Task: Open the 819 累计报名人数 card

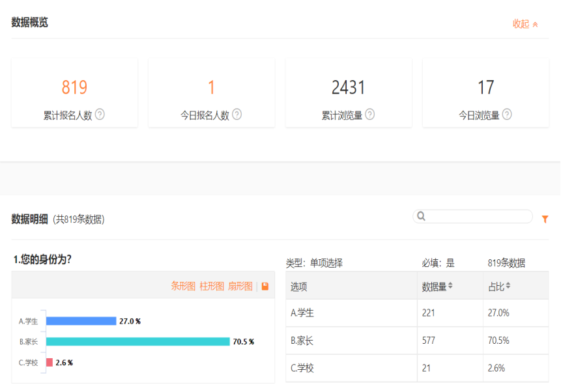Action: click(74, 92)
